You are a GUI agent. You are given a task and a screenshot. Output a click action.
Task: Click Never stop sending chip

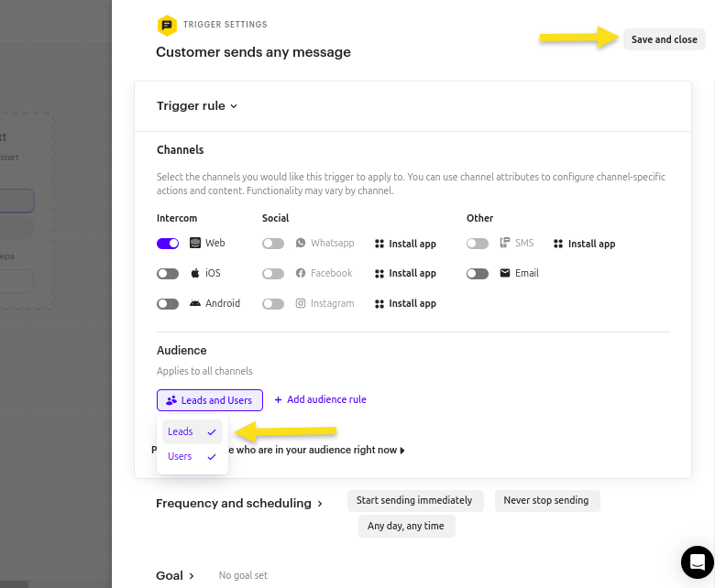coord(547,501)
